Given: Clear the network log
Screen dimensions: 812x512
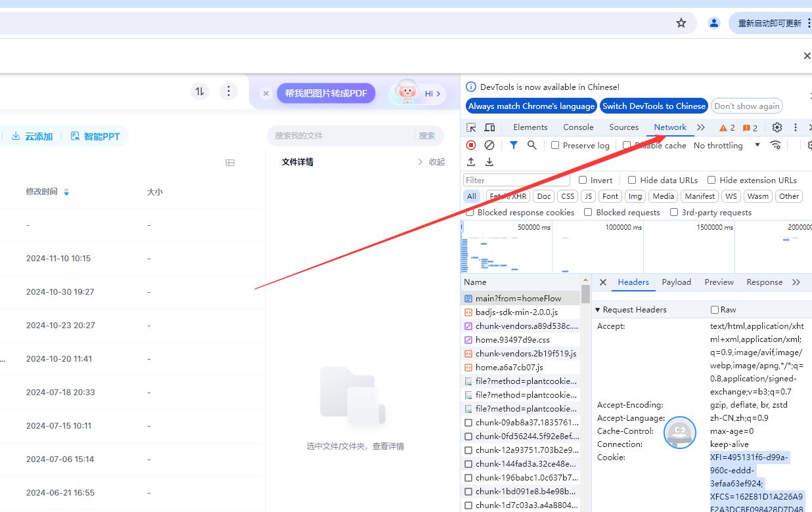Looking at the screenshot, I should click(x=489, y=145).
